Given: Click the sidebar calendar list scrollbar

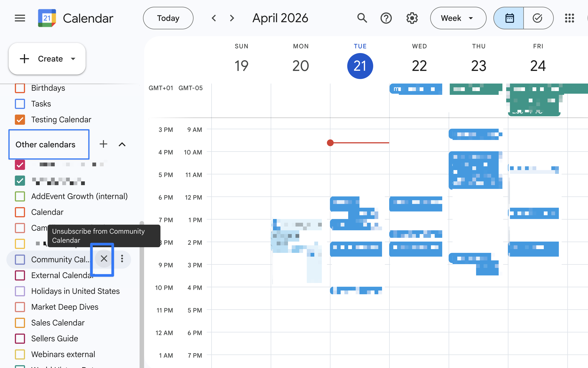Looking at the screenshot, I should pyautogui.click(x=142, y=292).
